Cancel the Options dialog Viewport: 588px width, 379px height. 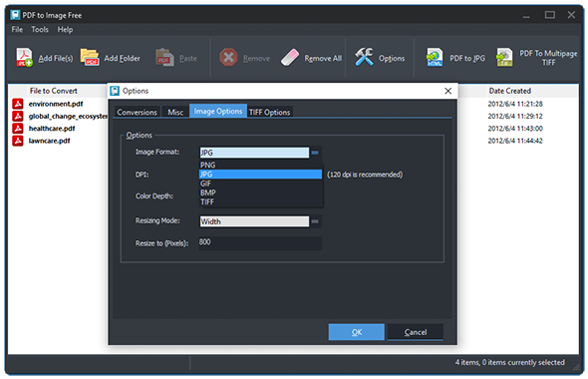416,332
